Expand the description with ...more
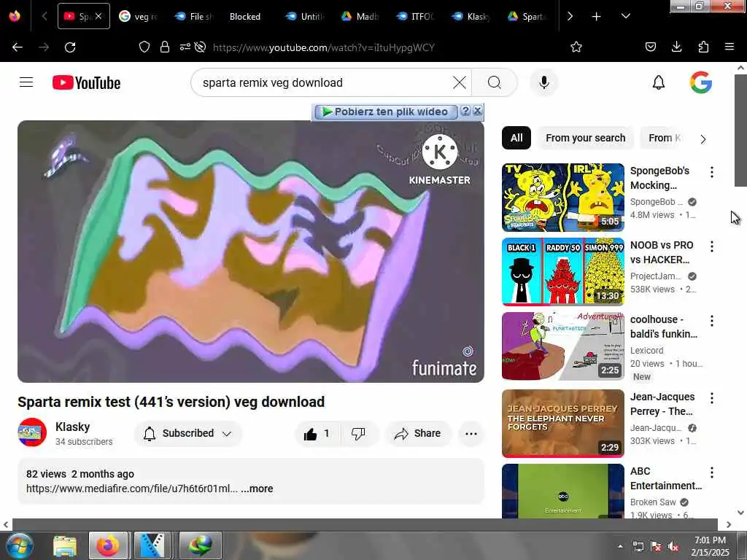Viewport: 747px width, 560px height. (x=257, y=489)
